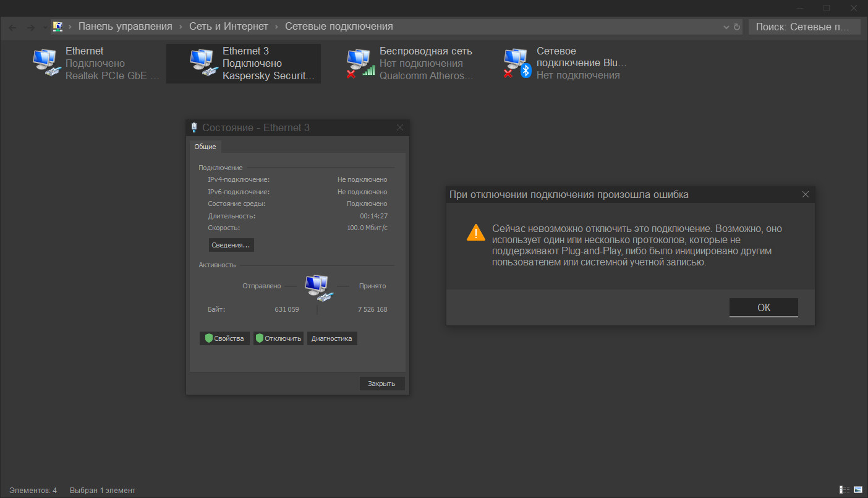This screenshot has width=868, height=498.
Task: Click the Состояние среды label
Action: pos(237,204)
